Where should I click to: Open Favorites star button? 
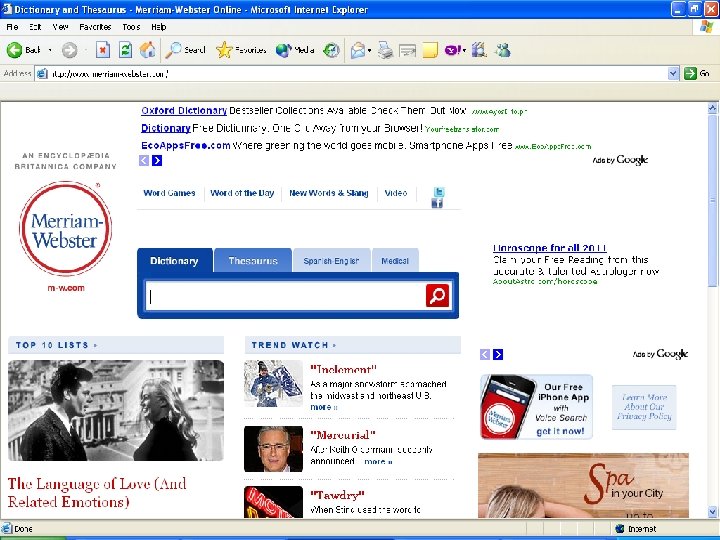(x=241, y=50)
